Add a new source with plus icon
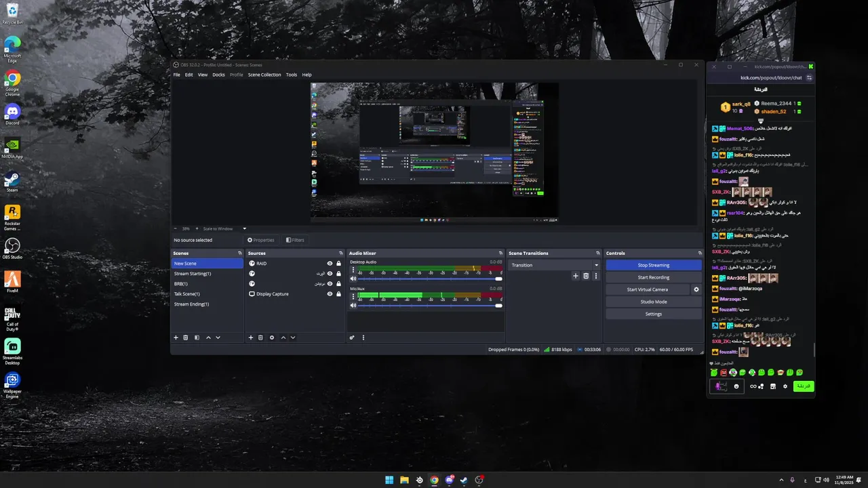 click(250, 338)
